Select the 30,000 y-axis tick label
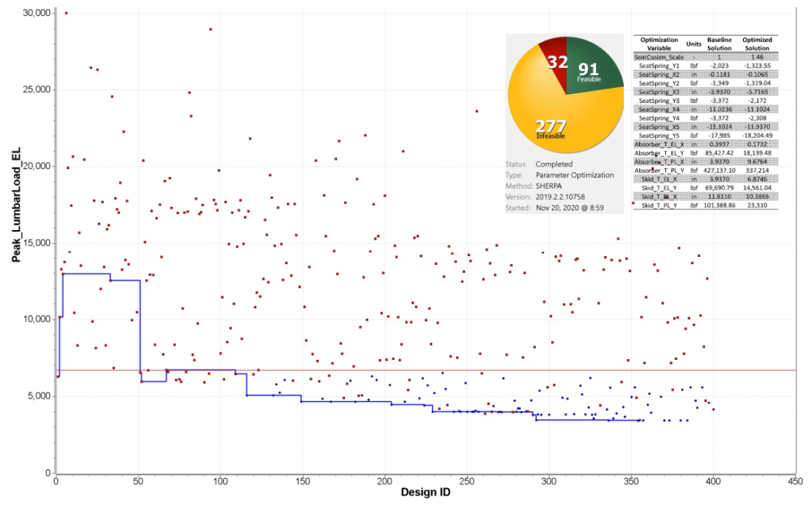The height and width of the screenshot is (505, 812). click(34, 13)
